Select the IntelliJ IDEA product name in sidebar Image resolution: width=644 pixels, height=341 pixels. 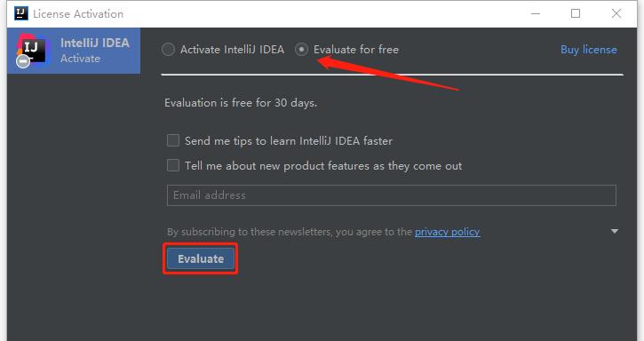point(95,43)
